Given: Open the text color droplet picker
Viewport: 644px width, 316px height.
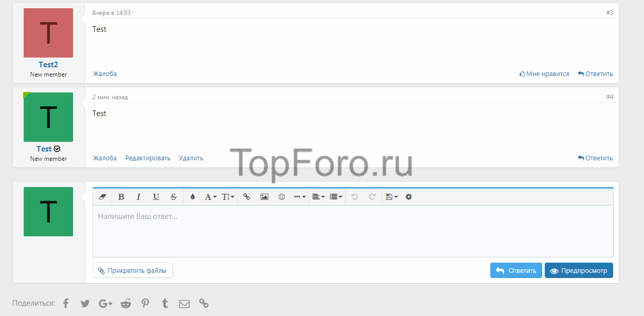Looking at the screenshot, I should coord(192,197).
